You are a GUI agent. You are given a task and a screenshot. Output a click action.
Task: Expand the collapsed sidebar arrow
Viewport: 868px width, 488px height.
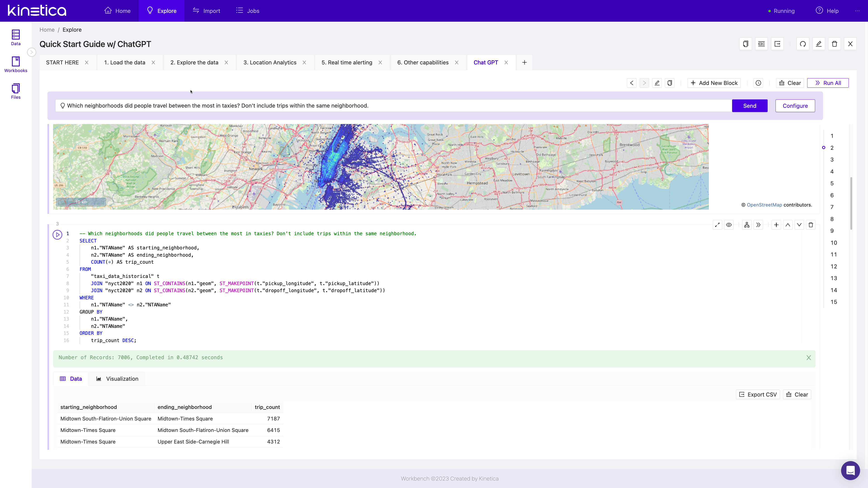point(31,52)
